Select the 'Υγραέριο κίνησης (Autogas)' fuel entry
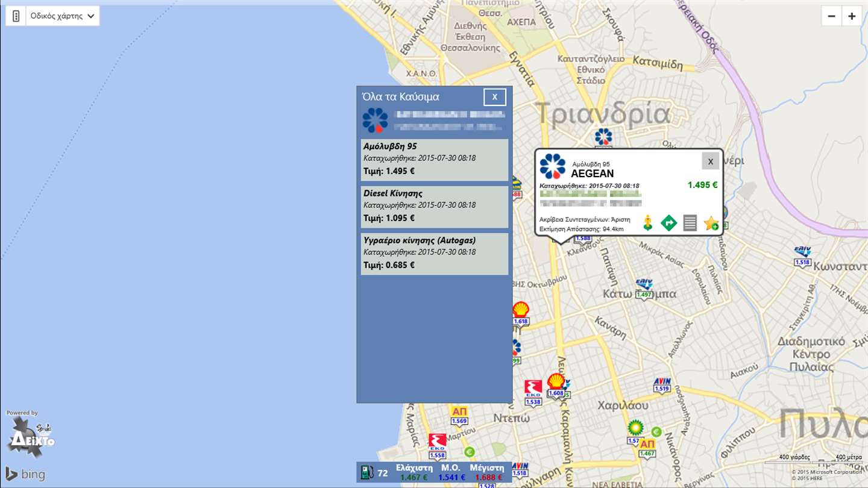Viewport: 868px width, 488px height. tap(435, 254)
